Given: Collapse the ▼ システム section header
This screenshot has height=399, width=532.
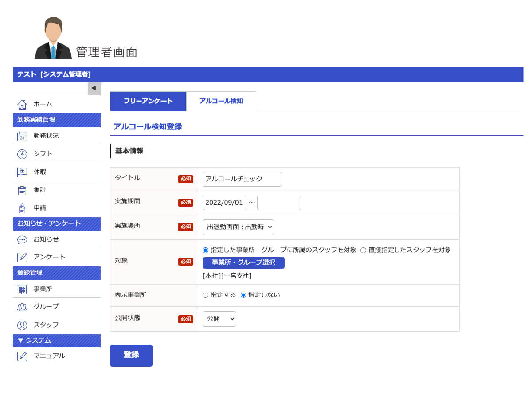Looking at the screenshot, I should coord(57,340).
